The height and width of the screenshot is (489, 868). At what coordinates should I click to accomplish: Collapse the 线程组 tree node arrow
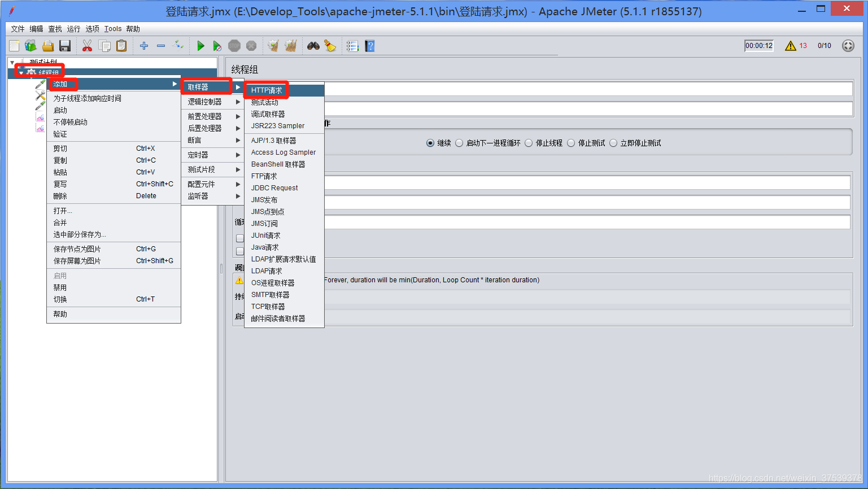[x=21, y=73]
